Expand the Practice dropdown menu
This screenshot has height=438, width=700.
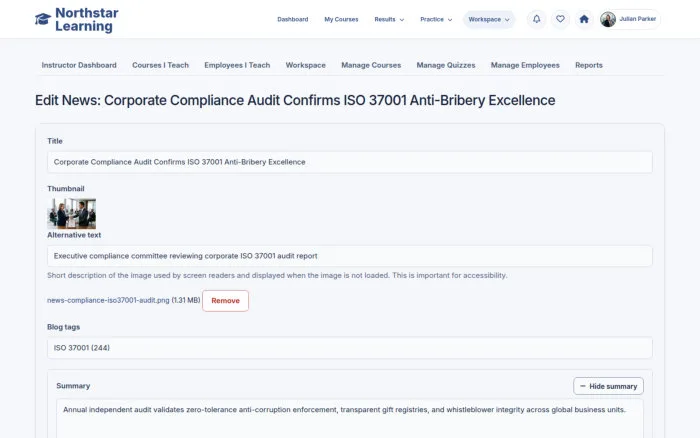pyautogui.click(x=436, y=20)
